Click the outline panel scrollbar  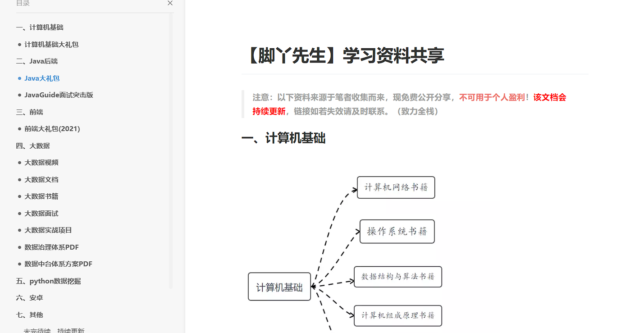pyautogui.click(x=171, y=151)
